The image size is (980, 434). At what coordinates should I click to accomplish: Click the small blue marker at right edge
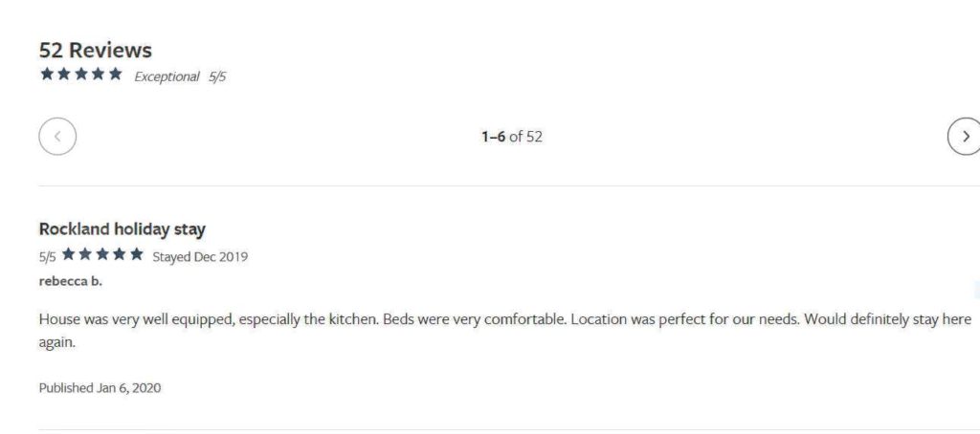[977, 289]
